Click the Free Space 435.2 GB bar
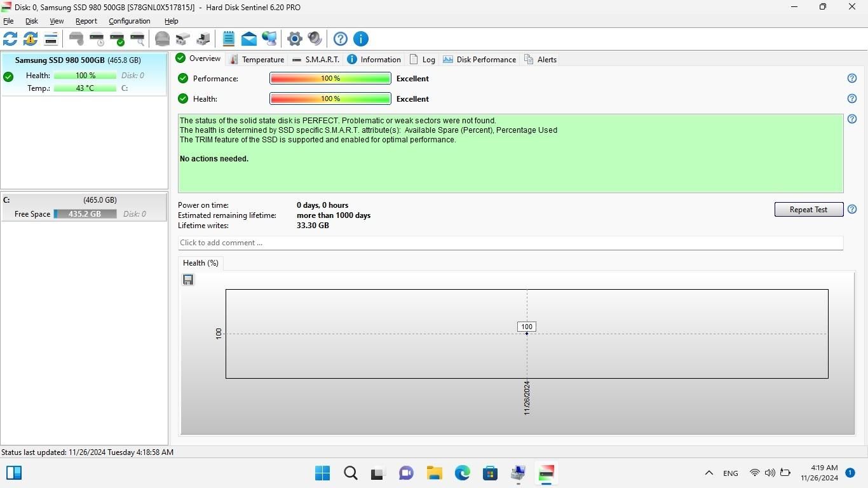 tap(85, 214)
